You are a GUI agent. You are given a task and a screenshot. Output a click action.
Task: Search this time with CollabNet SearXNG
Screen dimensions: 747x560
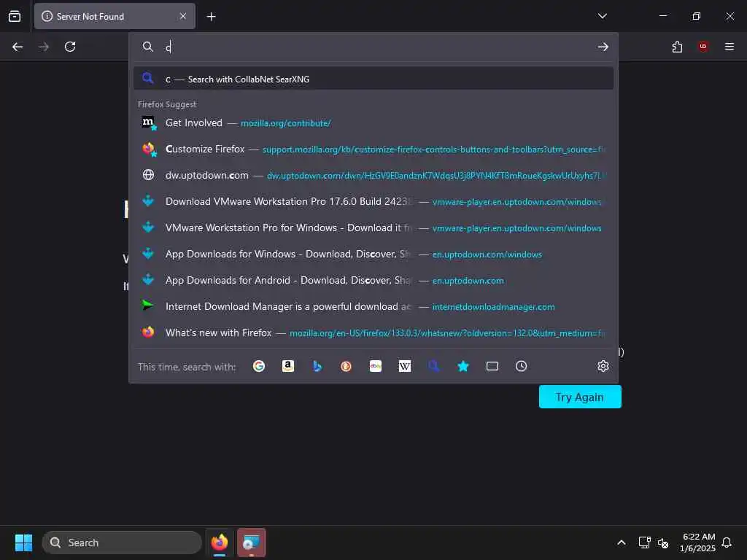433,366
